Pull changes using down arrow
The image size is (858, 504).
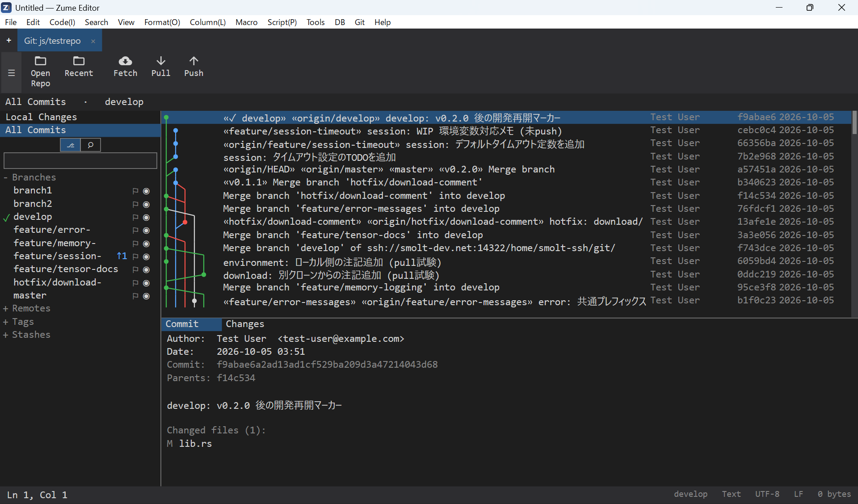point(161,67)
